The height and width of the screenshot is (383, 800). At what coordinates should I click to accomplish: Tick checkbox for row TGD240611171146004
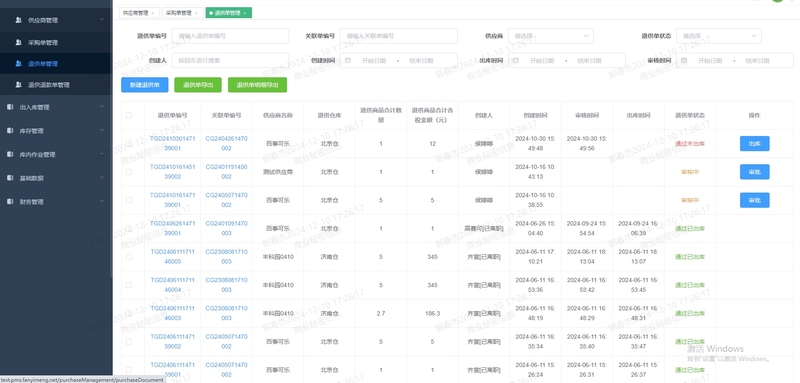(x=129, y=285)
